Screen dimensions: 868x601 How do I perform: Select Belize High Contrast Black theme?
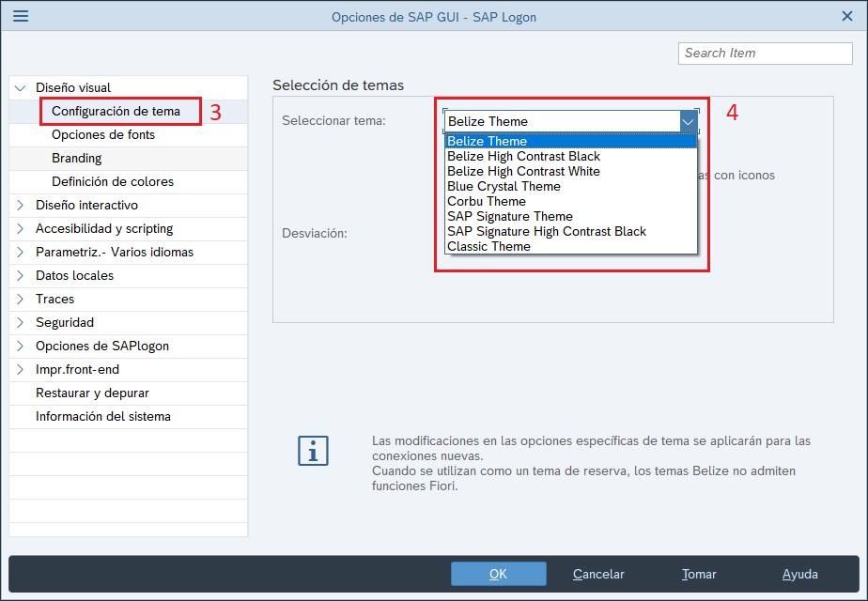523,156
